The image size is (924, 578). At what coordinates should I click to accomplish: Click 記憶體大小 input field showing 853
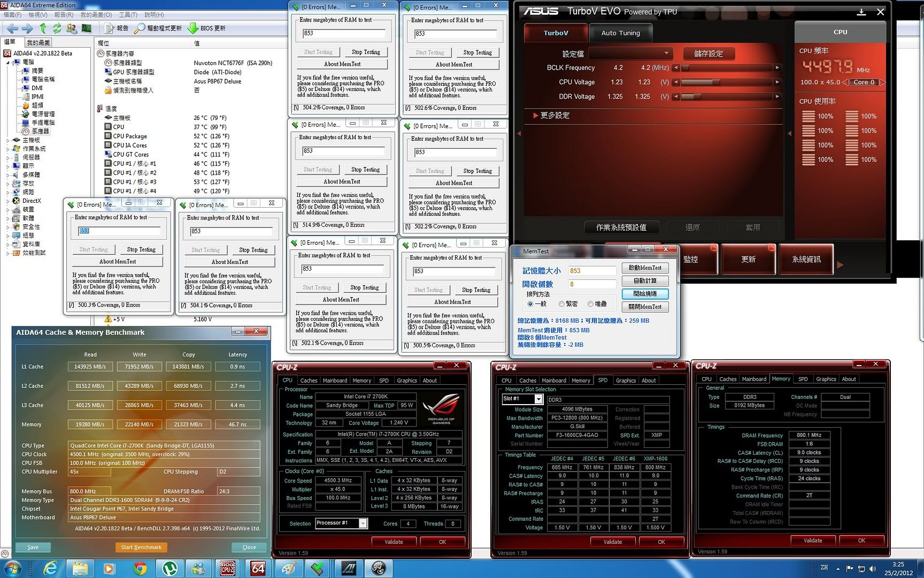coord(592,271)
